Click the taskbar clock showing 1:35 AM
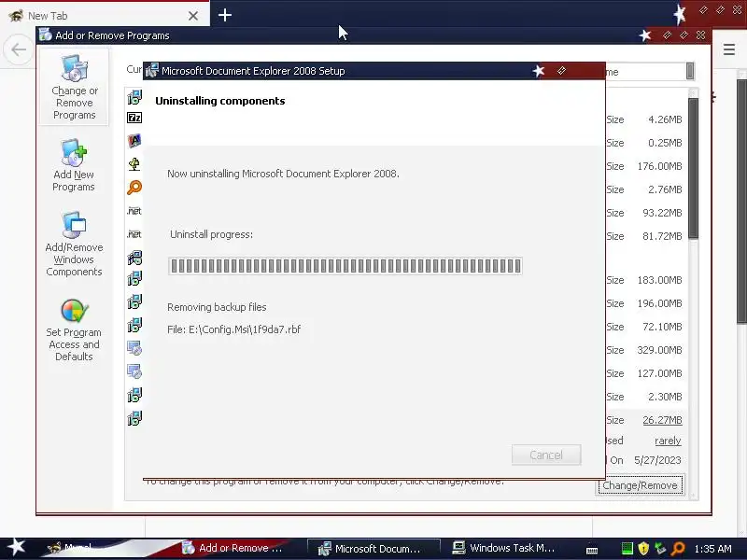Screen dimensions: 747x560 (712, 549)
